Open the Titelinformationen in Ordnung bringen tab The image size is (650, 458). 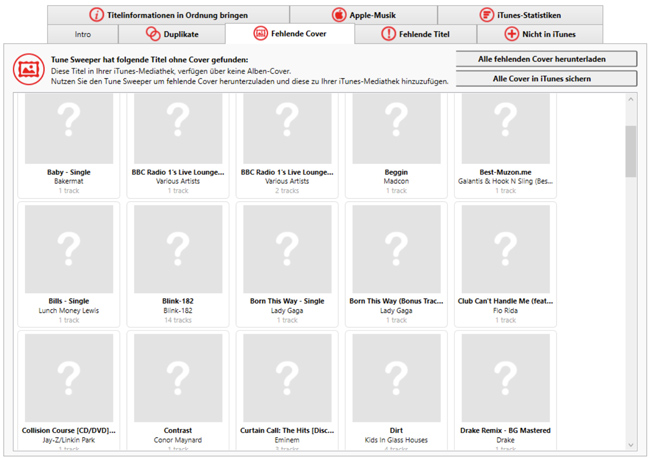[x=168, y=15]
